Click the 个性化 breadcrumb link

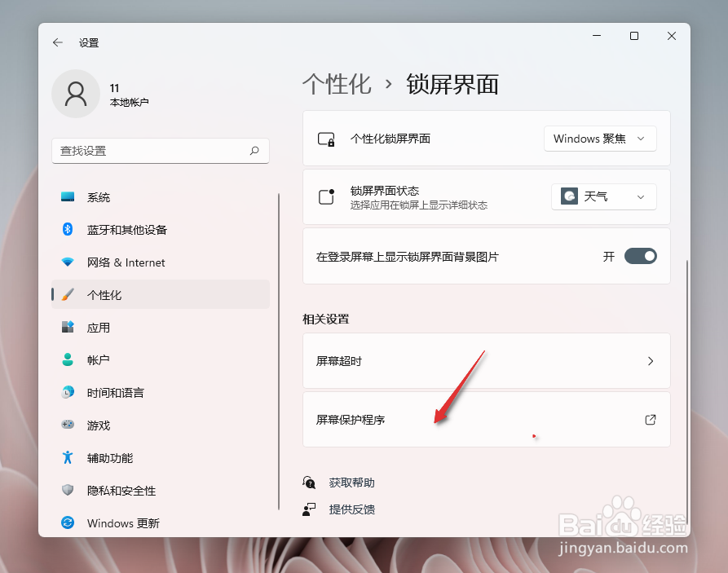(x=337, y=84)
